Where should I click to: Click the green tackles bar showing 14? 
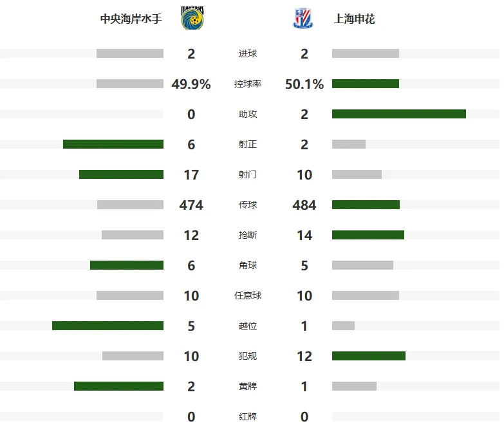click(x=368, y=235)
